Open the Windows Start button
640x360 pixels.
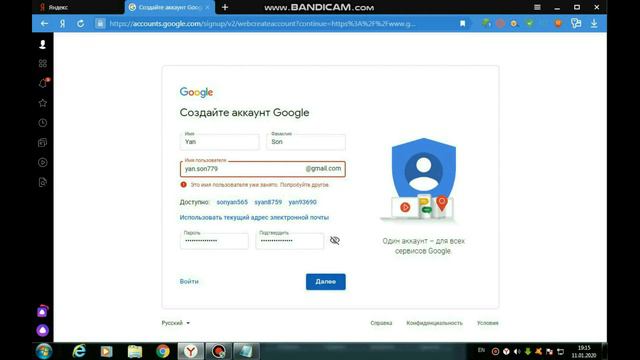click(44, 351)
